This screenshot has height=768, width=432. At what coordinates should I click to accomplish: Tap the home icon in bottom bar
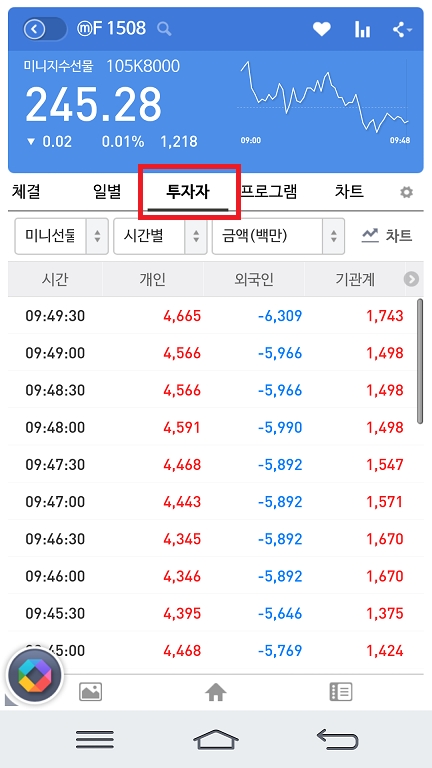point(216,693)
